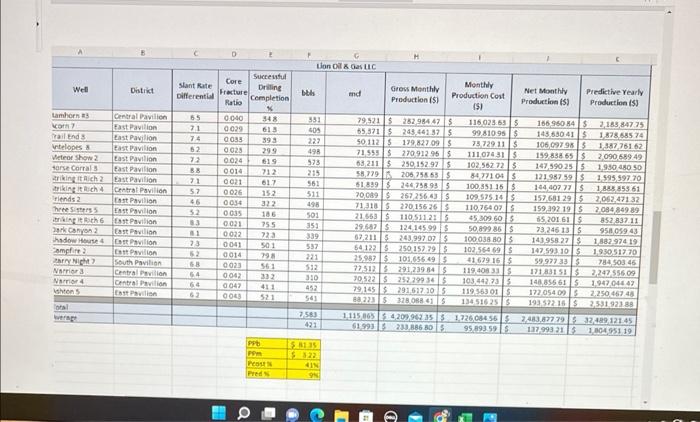Viewport: 700px width, 422px height.
Task: Click the Horse Corral 3 well cell
Action: (x=83, y=168)
